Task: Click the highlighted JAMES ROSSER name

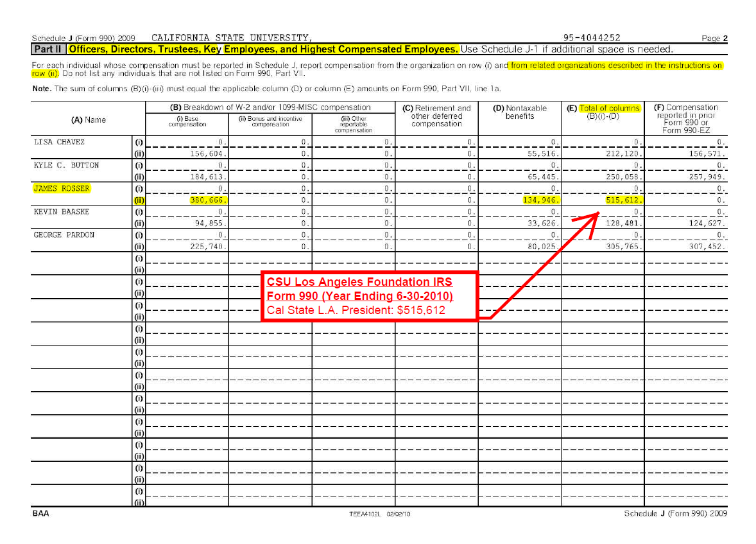Action: pyautogui.click(x=62, y=189)
